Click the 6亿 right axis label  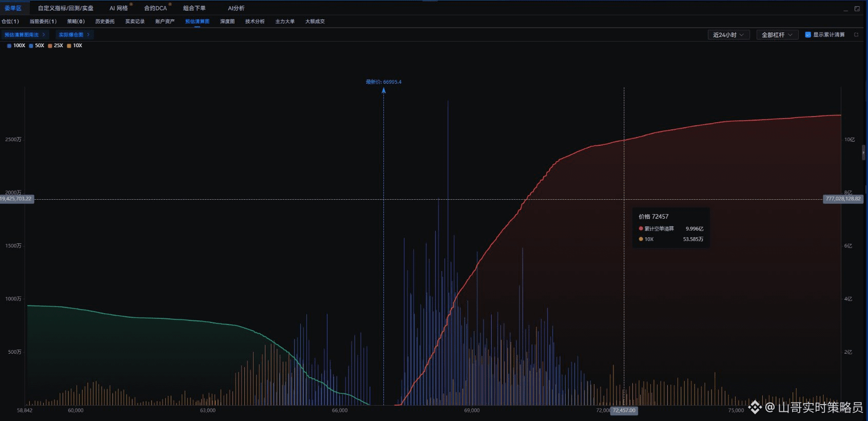tap(848, 246)
